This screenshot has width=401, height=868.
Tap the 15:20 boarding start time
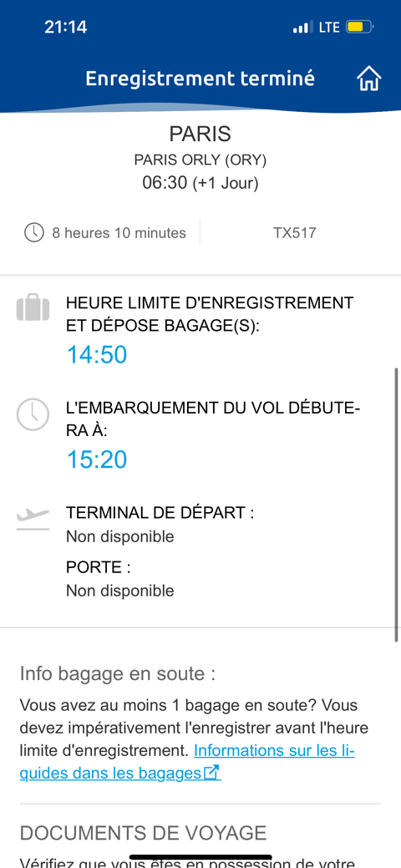click(97, 459)
